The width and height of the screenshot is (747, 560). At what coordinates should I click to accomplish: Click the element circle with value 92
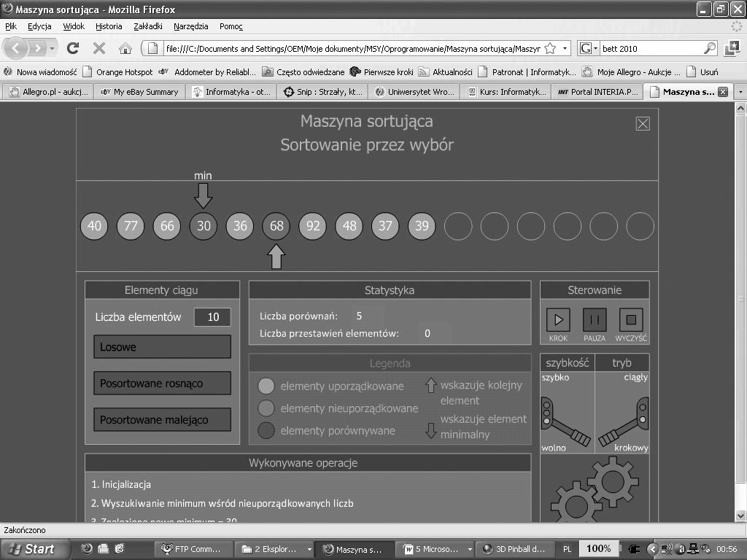[312, 226]
